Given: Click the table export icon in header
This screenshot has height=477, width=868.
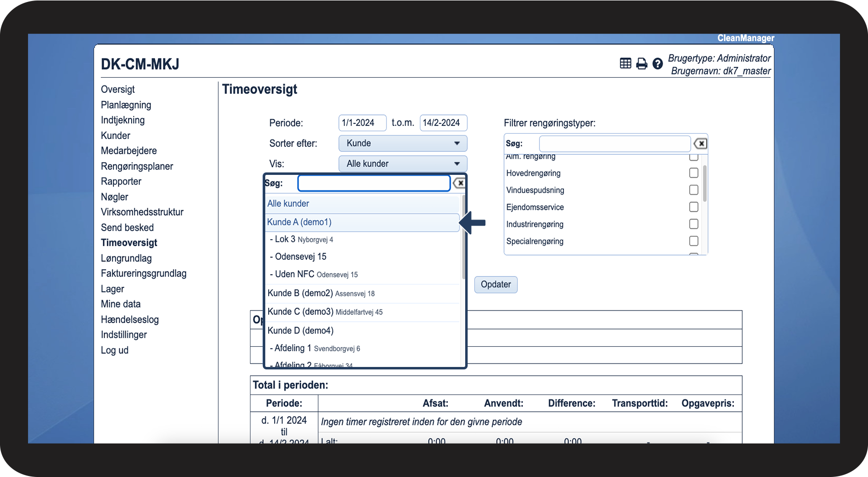Looking at the screenshot, I should point(625,63).
